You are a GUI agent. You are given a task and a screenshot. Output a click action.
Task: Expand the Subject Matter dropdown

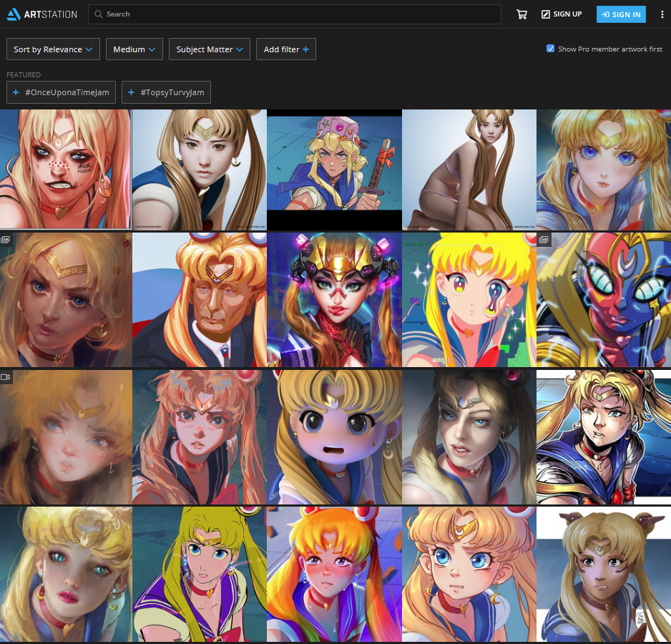(209, 49)
